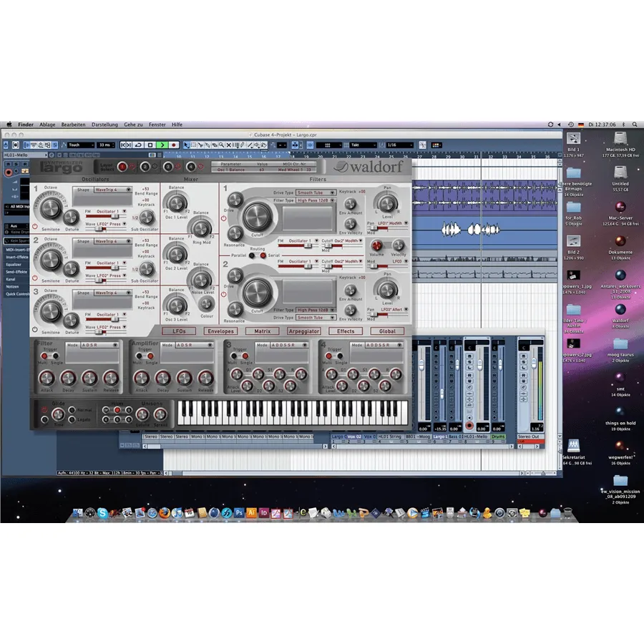Click the red Record transport button
This screenshot has height=644, width=644.
tap(174, 145)
